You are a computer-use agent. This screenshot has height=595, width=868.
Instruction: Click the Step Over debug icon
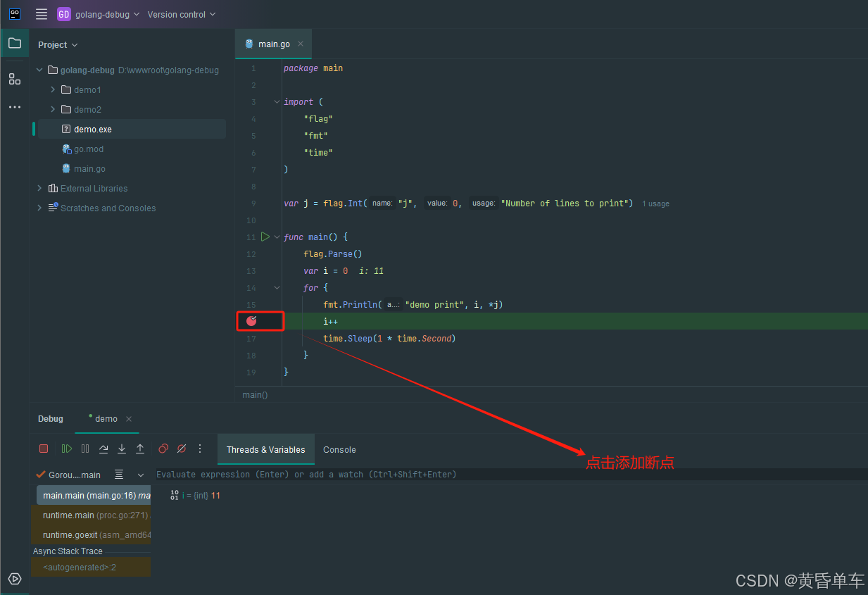tap(103, 449)
